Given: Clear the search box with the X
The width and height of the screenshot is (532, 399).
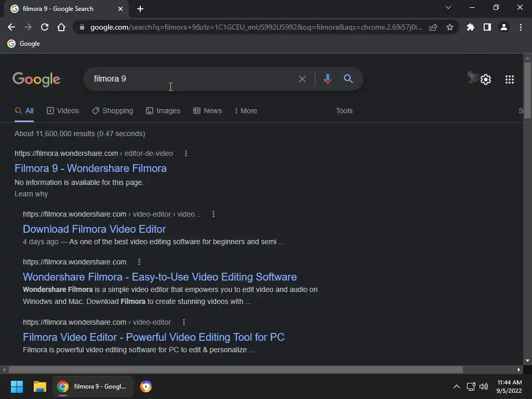Looking at the screenshot, I should (x=302, y=79).
